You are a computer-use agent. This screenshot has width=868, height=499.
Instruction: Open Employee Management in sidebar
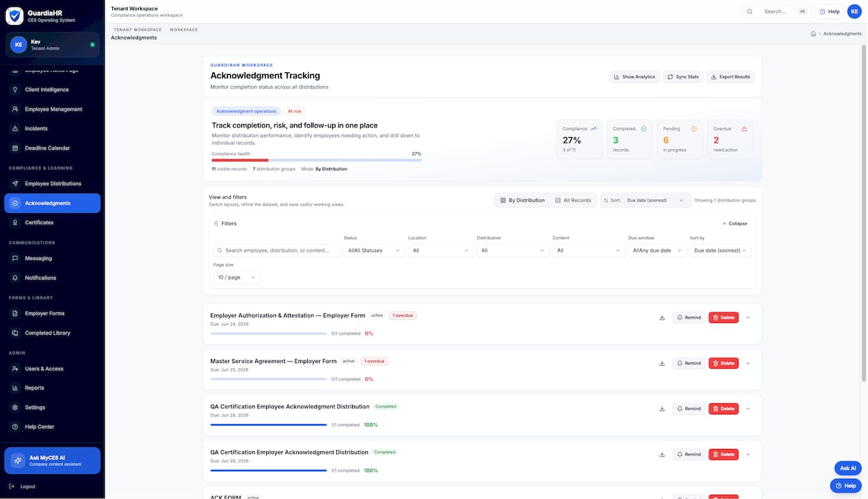53,109
